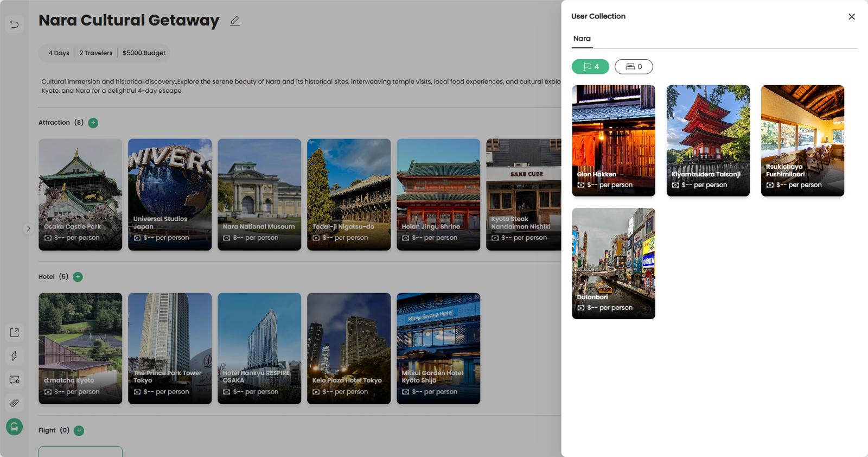
Task: Open the Gion Hakken collection card
Action: click(x=613, y=141)
